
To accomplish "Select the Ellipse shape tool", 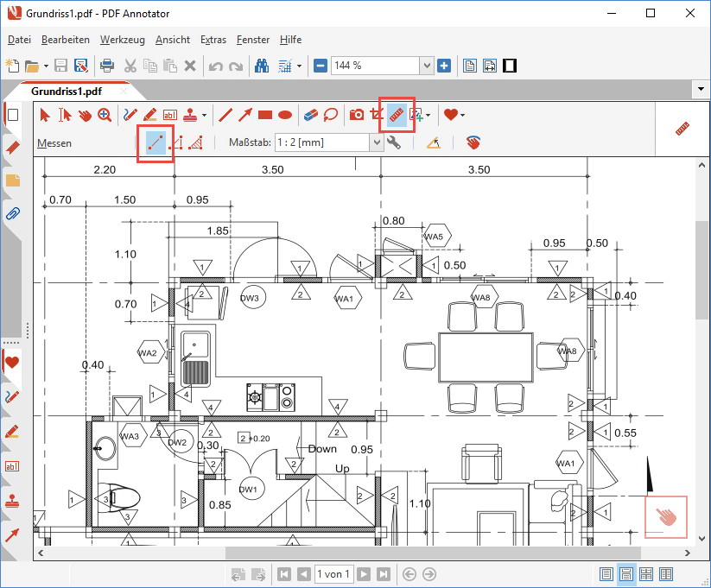I will click(285, 115).
